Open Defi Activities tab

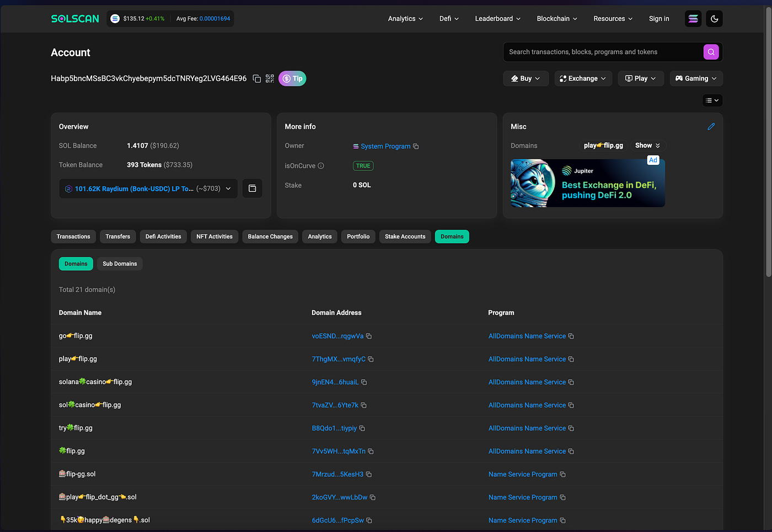[163, 237]
